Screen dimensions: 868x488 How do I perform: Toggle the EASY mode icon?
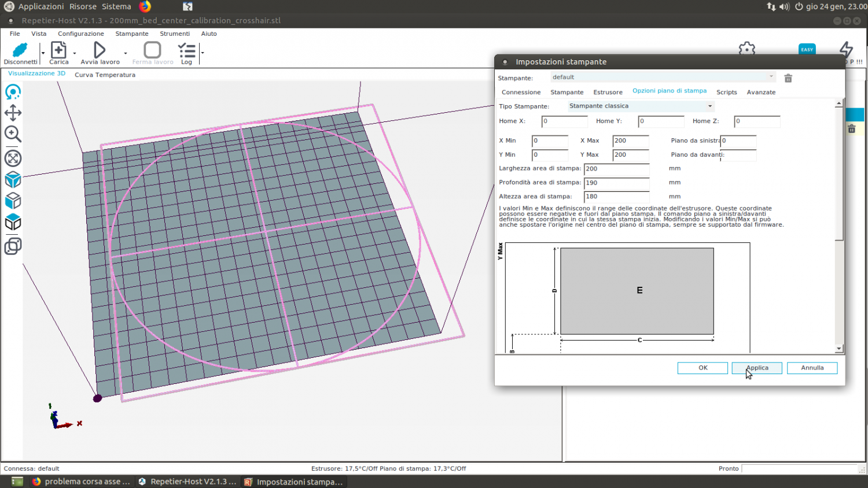click(x=807, y=49)
